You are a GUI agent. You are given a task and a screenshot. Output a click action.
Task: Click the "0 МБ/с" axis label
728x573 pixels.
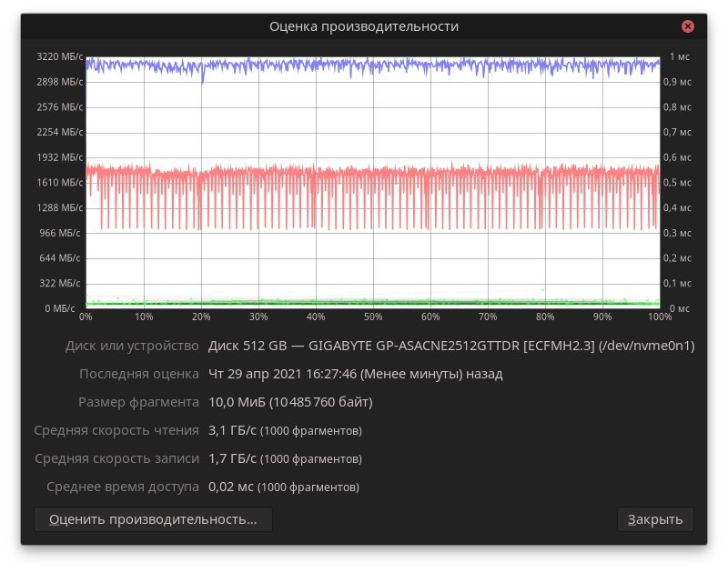click(x=60, y=308)
